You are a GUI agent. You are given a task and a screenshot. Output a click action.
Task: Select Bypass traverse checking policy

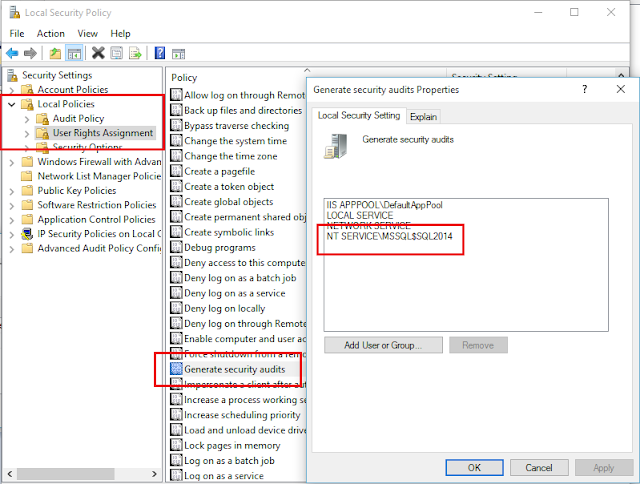[236, 126]
